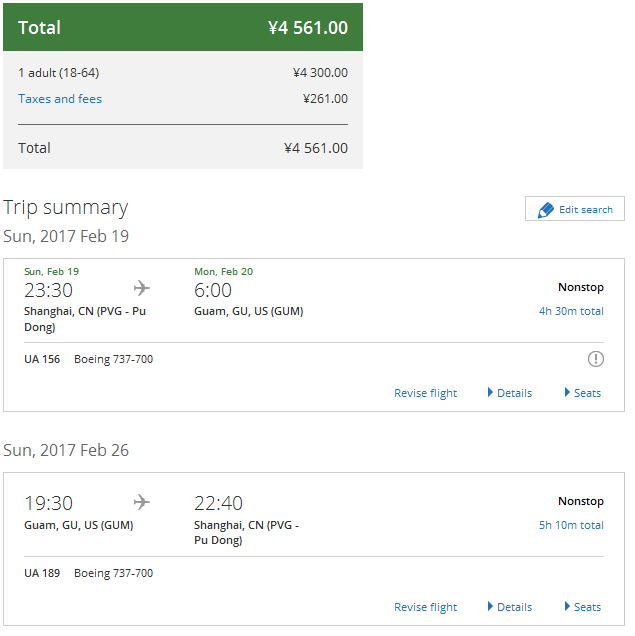Open the Taxes and fees link
The height and width of the screenshot is (636, 635).
[60, 99]
